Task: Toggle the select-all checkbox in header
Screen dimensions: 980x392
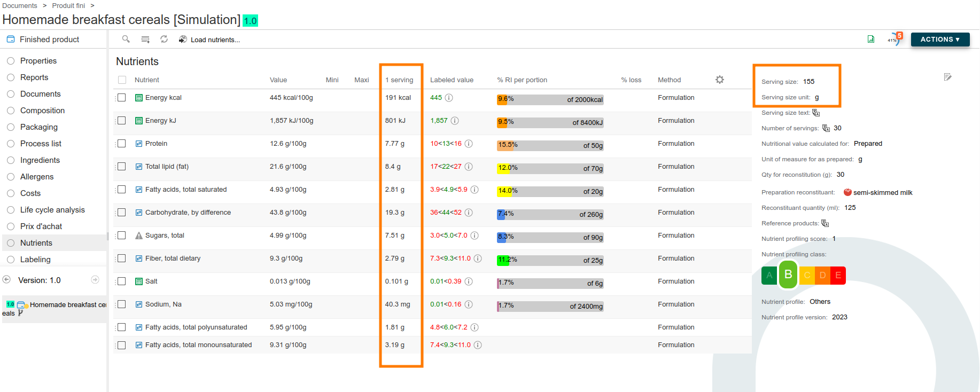Action: pos(122,80)
